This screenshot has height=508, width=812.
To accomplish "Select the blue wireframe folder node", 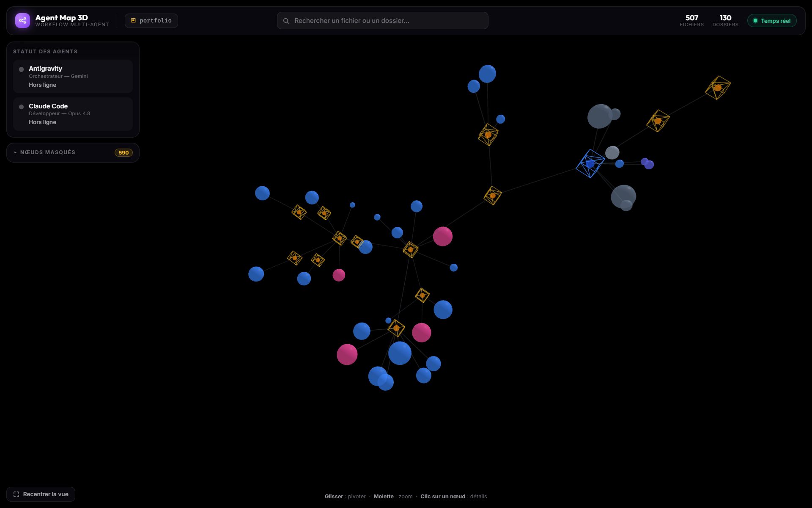I will point(590,163).
